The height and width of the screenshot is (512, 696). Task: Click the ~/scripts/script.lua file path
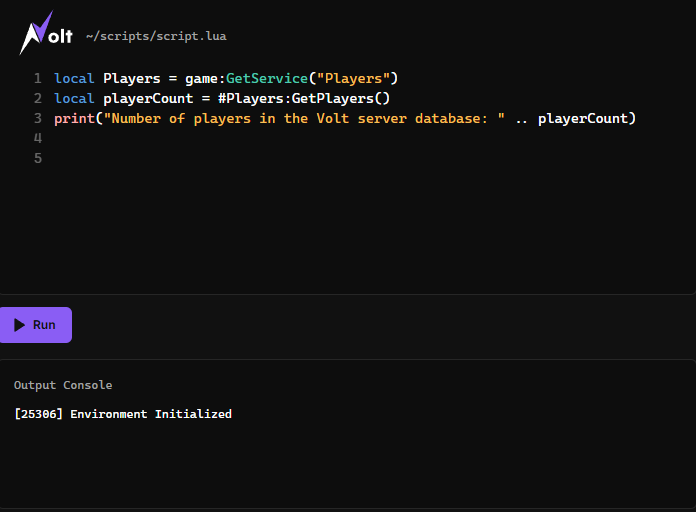(155, 36)
